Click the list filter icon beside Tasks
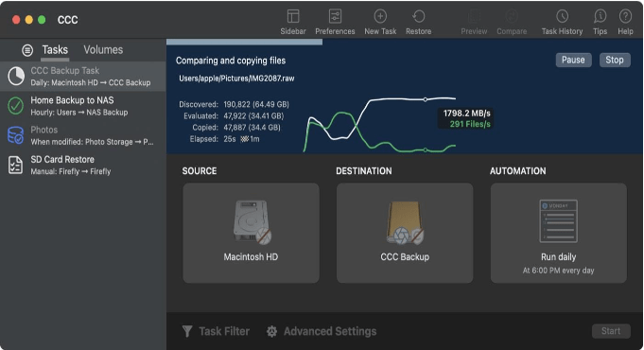 click(27, 50)
